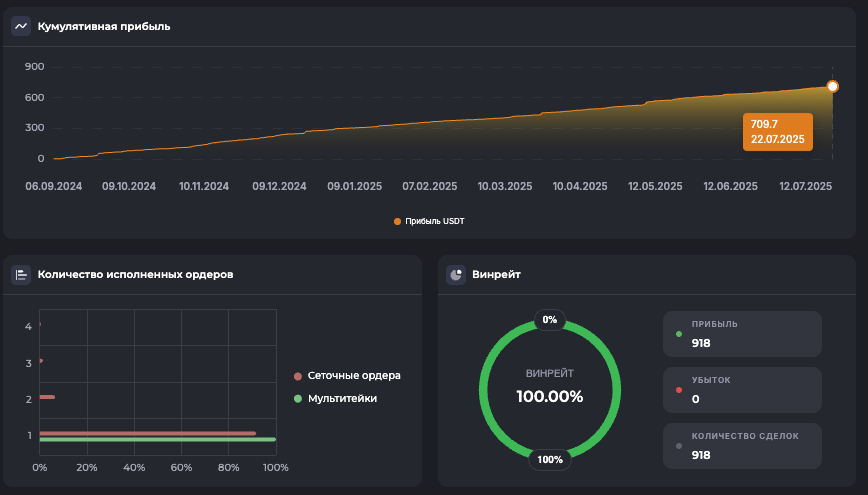Toggle the Мультитейки legend label
The height and width of the screenshot is (495, 868).
pos(342,398)
